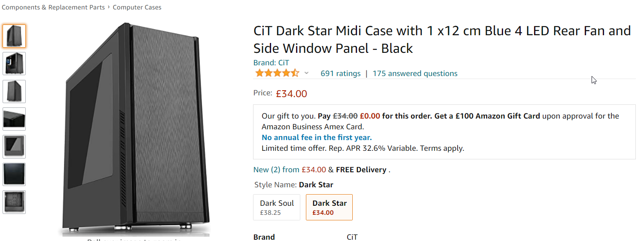Click the star rating icons
This screenshot has width=644, height=241.
(276, 73)
